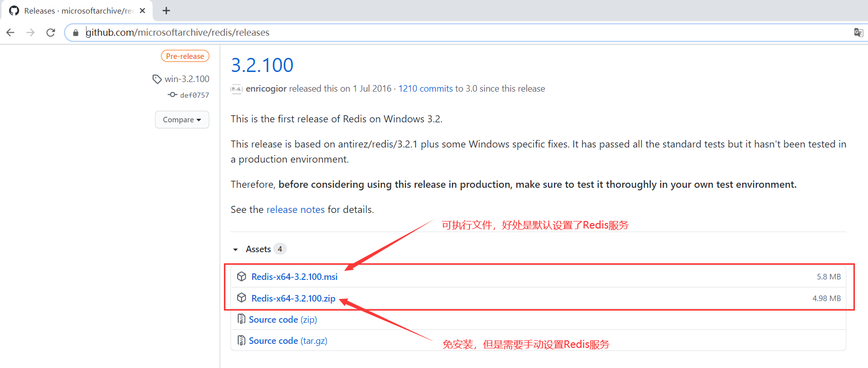Screen dimensions: 868x368
Task: Click the browser forward arrow
Action: (x=31, y=33)
